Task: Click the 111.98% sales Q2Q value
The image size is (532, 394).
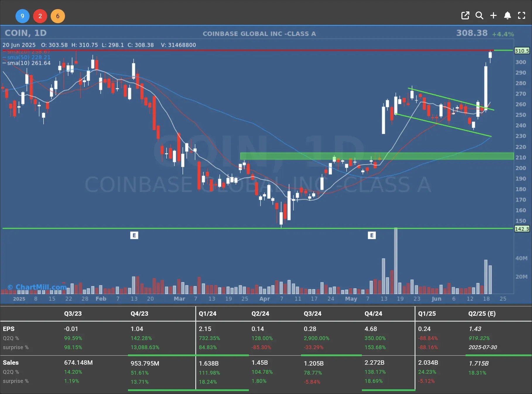Action: coord(209,373)
